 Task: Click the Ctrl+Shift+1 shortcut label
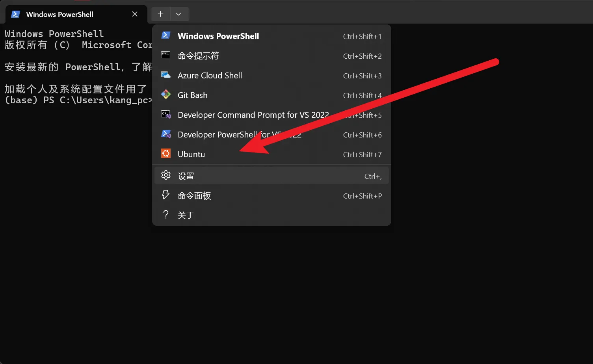362,37
